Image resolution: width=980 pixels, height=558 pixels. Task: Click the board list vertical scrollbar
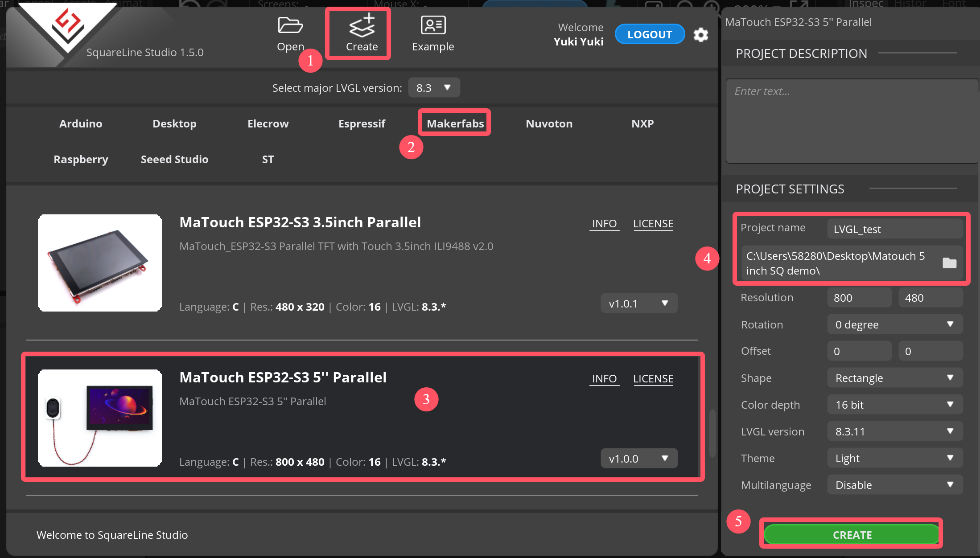(x=712, y=433)
